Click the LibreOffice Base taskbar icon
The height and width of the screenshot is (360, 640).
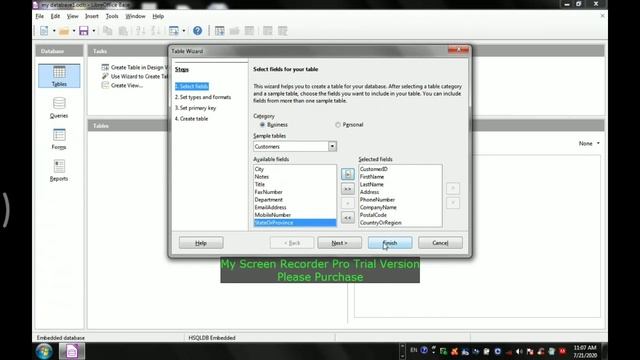click(72, 351)
